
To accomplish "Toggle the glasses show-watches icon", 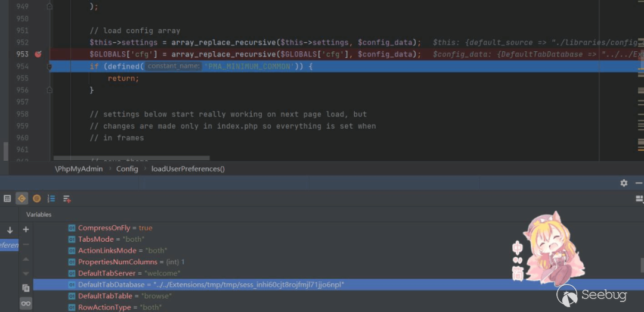I will click(26, 304).
